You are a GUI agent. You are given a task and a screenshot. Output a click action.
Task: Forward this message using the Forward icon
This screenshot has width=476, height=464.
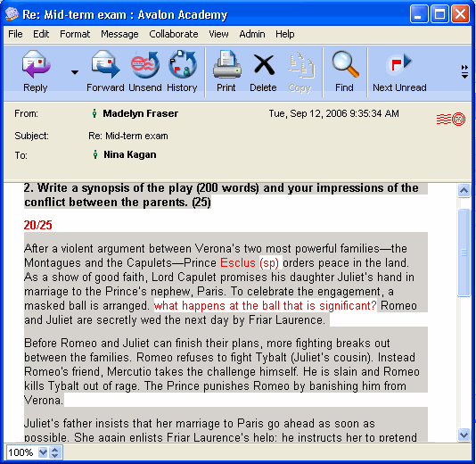click(x=106, y=65)
